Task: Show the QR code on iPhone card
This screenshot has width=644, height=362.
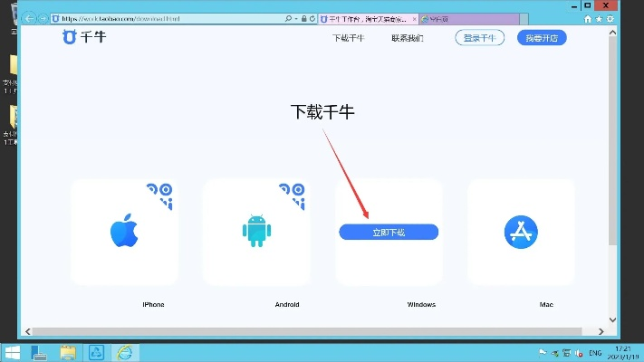Action: (x=160, y=193)
